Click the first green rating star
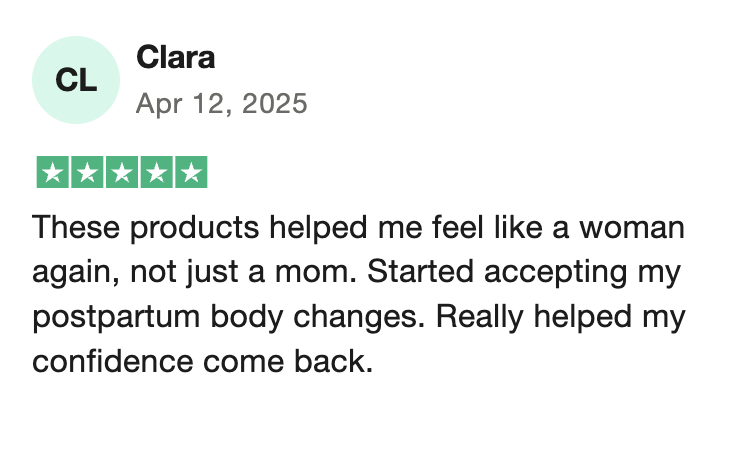The image size is (732, 464). coord(53,172)
